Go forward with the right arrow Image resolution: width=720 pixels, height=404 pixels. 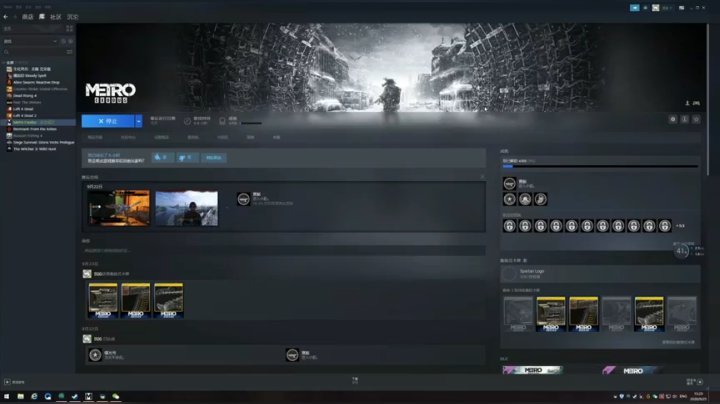[15, 17]
